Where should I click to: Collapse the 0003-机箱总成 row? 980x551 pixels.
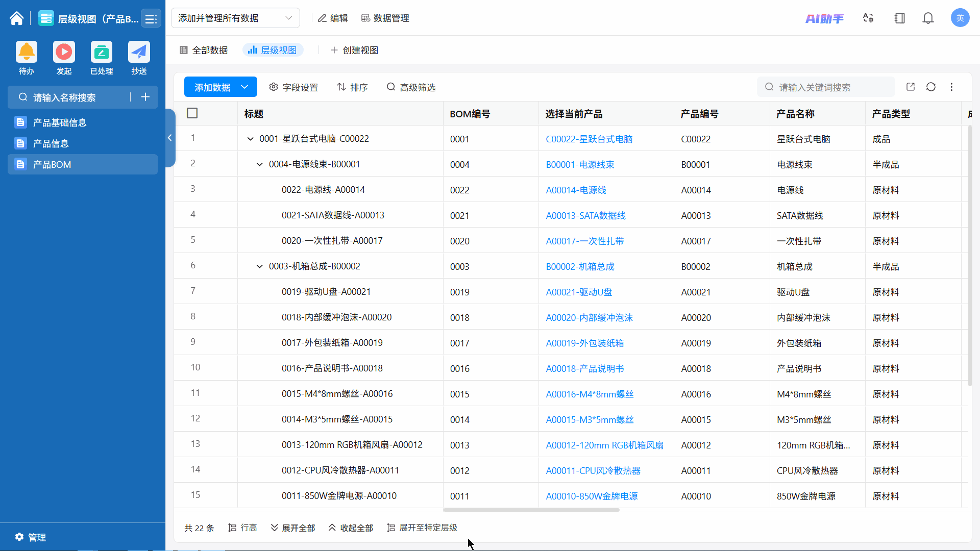(260, 266)
